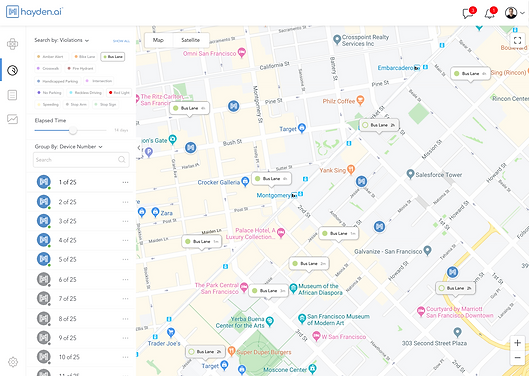Open the user profile avatar

pyautogui.click(x=511, y=13)
